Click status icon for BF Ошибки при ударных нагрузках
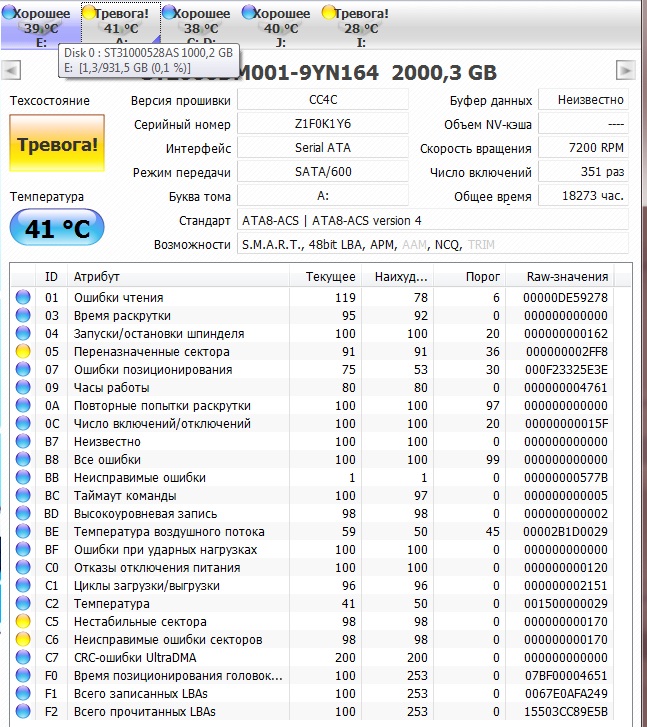Screen dimensions: 647x727 point(23,549)
